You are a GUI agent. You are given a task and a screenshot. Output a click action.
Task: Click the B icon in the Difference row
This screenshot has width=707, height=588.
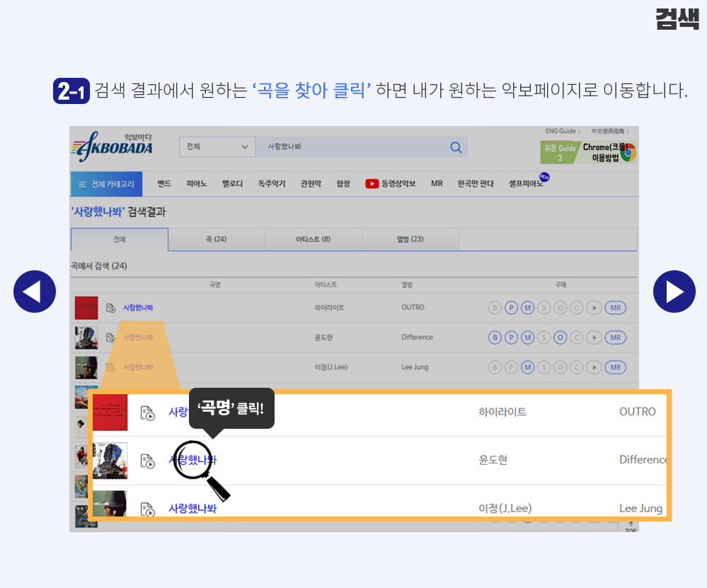[x=495, y=338]
